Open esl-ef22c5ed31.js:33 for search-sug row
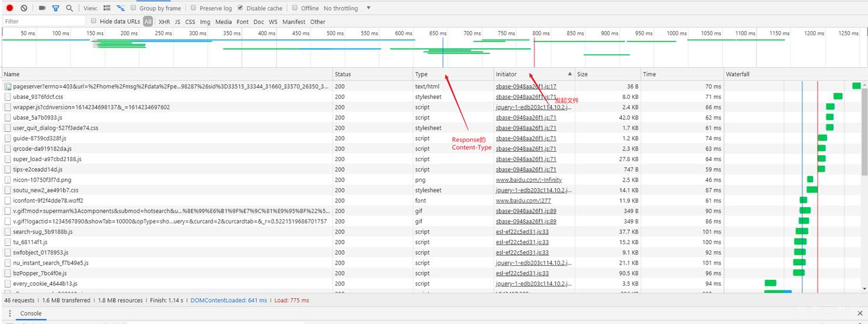This screenshot has width=868, height=324. [522, 232]
